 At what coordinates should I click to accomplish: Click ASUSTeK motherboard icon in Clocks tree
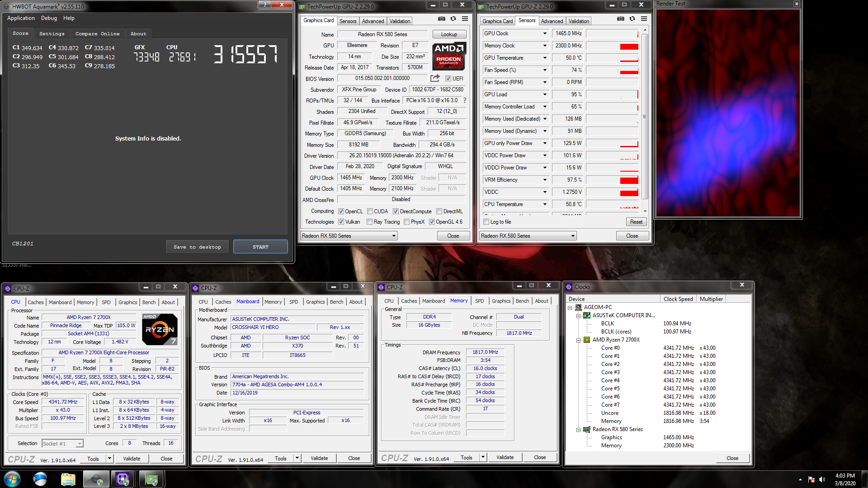(x=587, y=315)
